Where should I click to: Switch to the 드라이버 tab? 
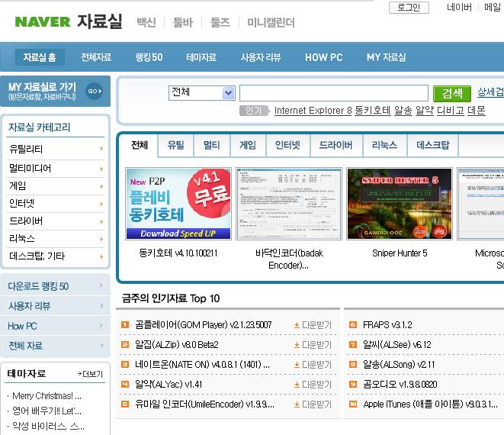tap(336, 145)
